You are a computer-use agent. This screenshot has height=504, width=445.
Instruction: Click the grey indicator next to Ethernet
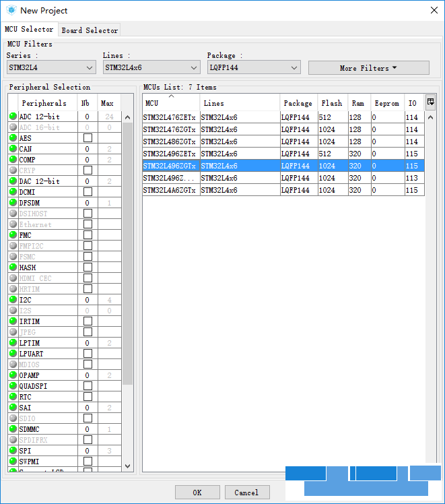pos(13,224)
